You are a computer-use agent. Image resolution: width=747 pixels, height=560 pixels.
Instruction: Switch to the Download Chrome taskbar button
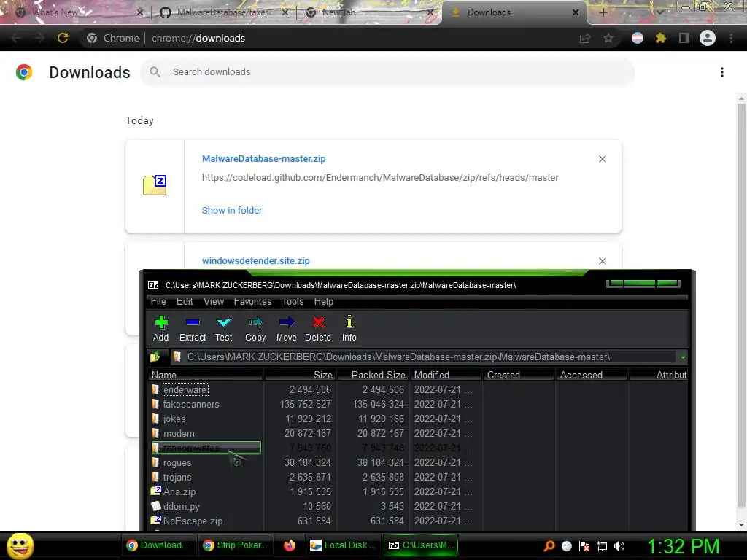158,545
